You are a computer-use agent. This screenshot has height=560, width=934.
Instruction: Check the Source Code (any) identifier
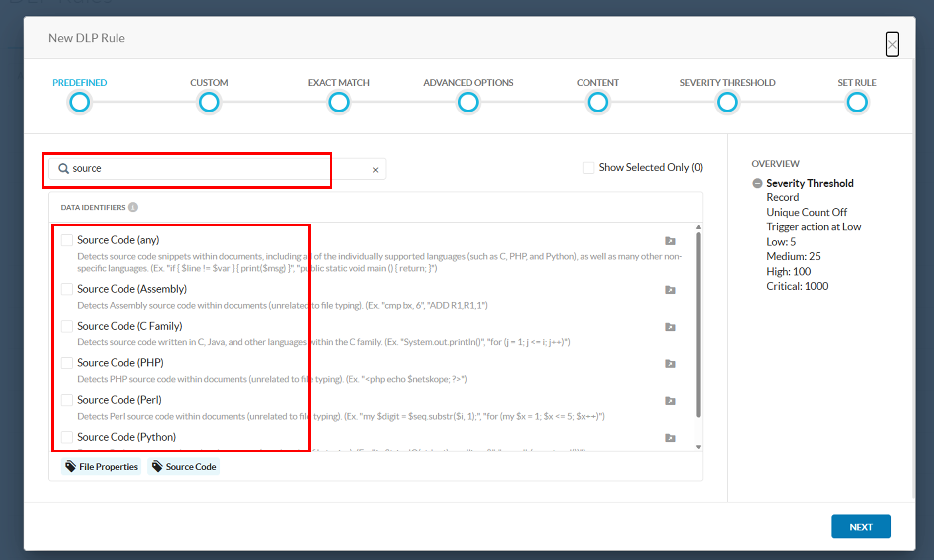pos(67,240)
